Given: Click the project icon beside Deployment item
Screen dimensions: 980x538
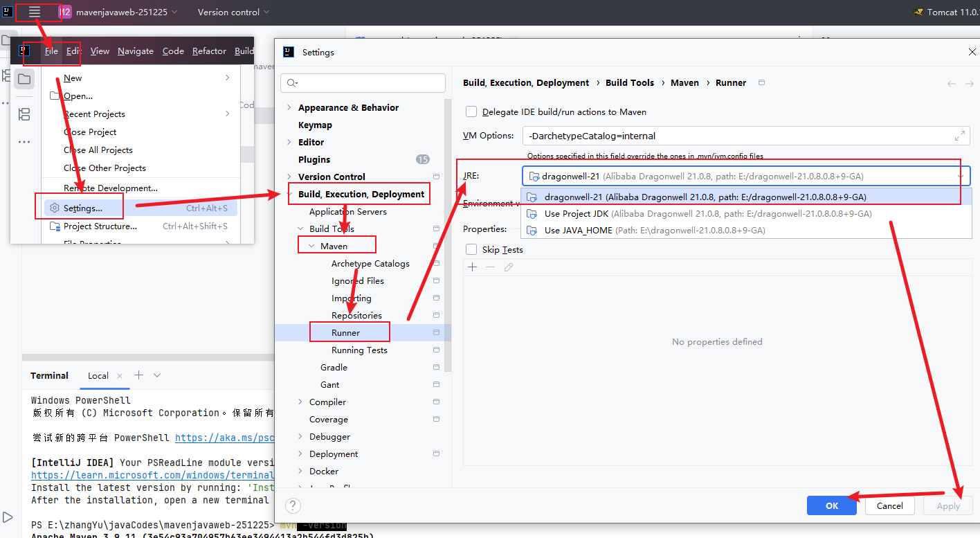Looking at the screenshot, I should [436, 454].
